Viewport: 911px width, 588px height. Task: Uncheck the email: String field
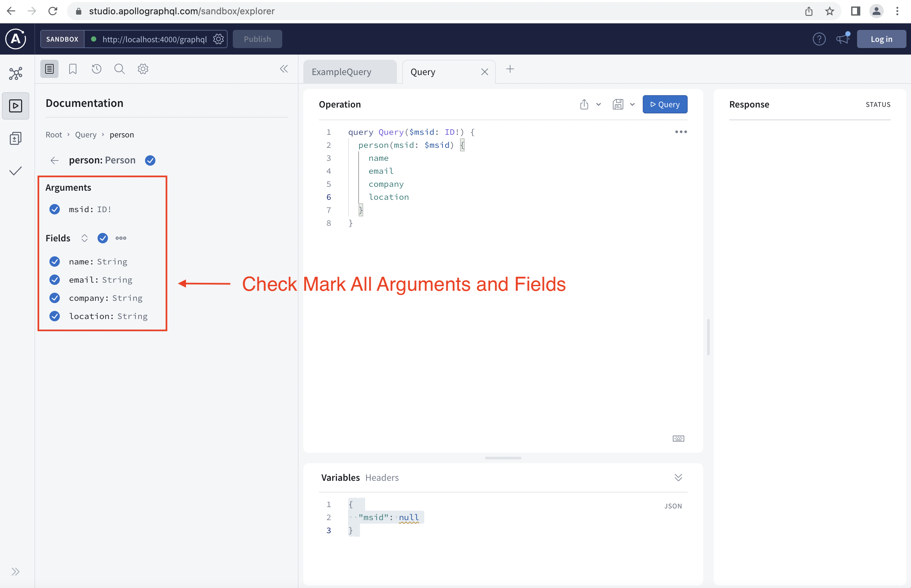point(55,280)
